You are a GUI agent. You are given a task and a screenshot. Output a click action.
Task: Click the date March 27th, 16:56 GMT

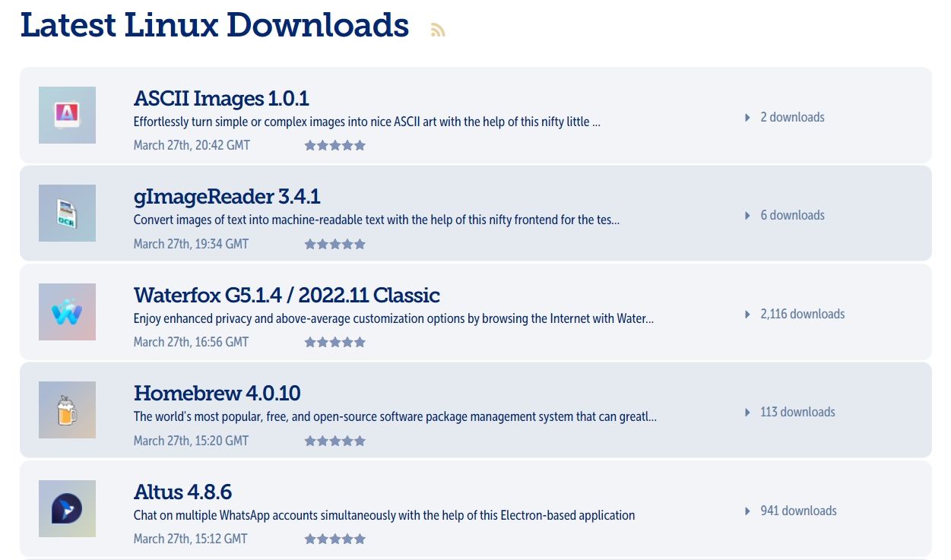(x=191, y=342)
